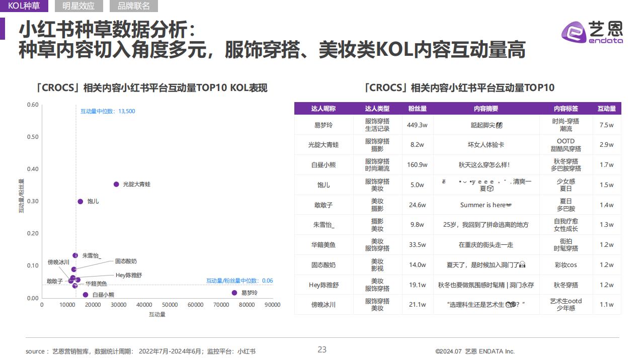Click the 艺术生ootd 少年感 tag cell
This screenshot has height=362, width=644.
[x=566, y=305]
